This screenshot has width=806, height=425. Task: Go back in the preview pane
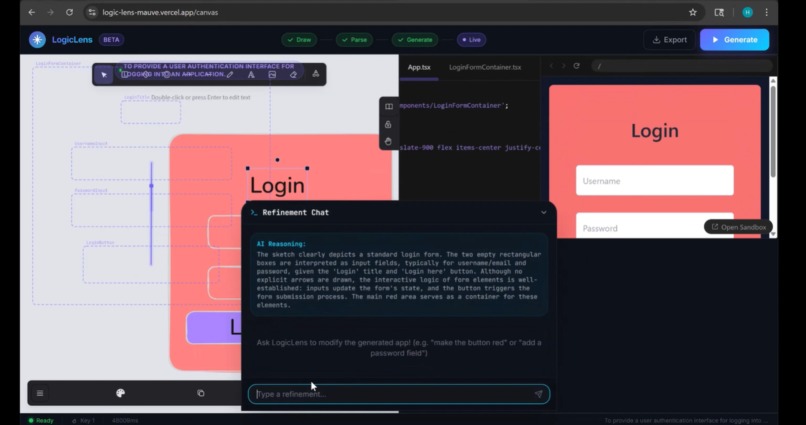pos(551,66)
